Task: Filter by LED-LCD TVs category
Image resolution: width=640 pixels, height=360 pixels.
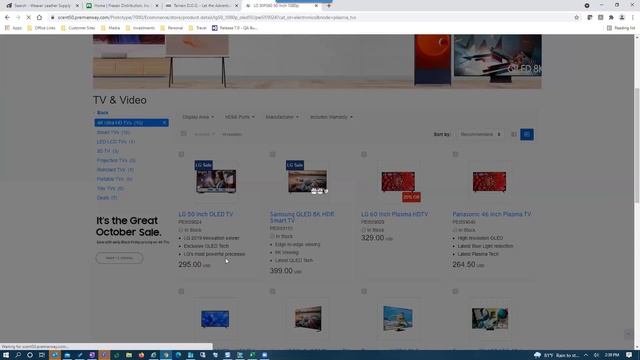Action: click(116, 142)
